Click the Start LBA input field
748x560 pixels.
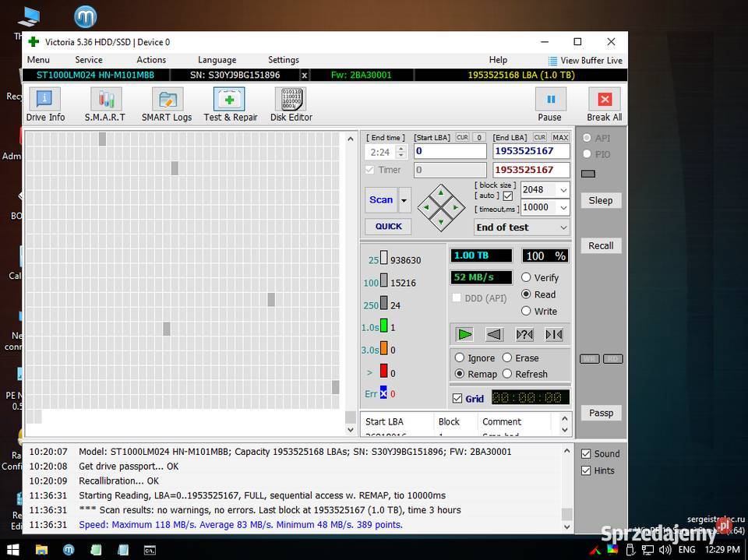pos(450,151)
